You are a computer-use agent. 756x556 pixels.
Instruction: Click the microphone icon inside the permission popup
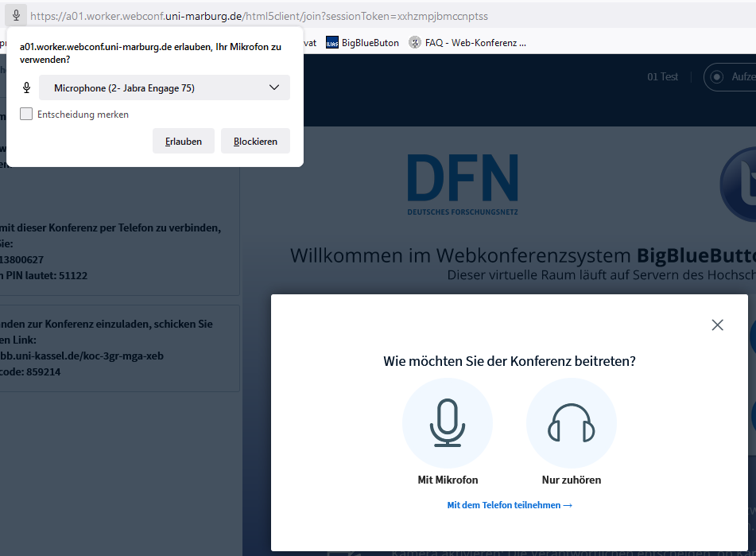click(26, 87)
